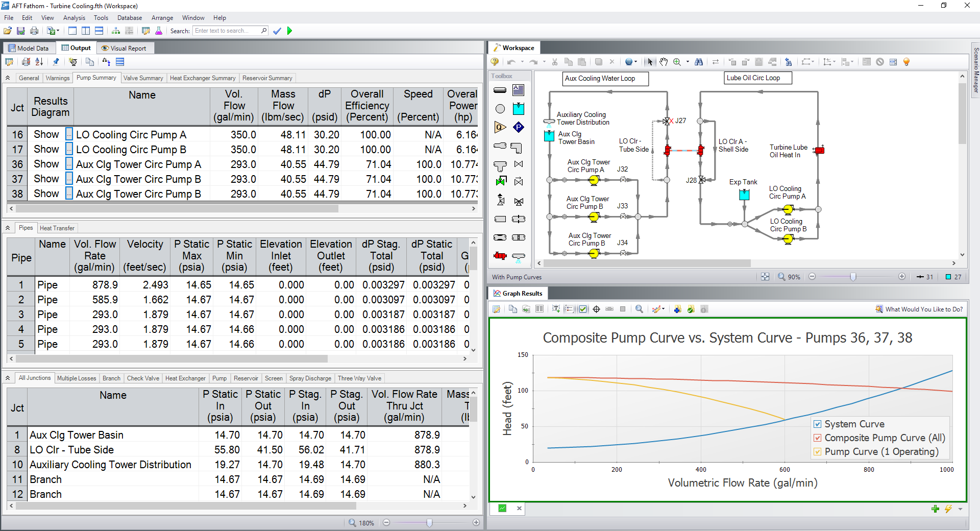Open the Analysis menu
This screenshot has height=531, width=980.
click(74, 18)
